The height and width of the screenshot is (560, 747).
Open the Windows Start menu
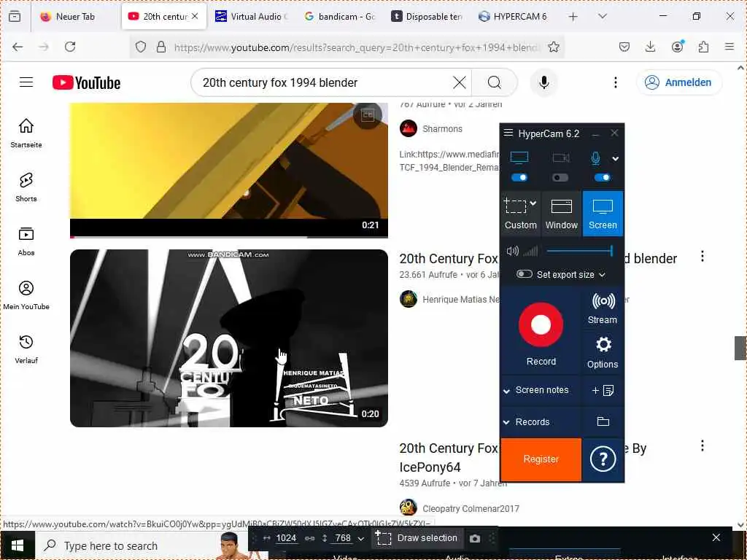tap(18, 545)
